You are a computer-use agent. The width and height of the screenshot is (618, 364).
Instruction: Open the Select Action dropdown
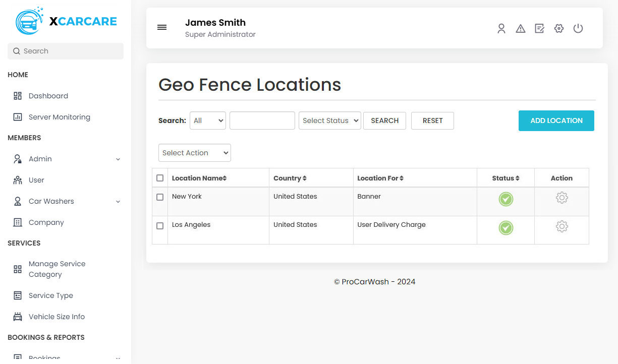click(195, 153)
